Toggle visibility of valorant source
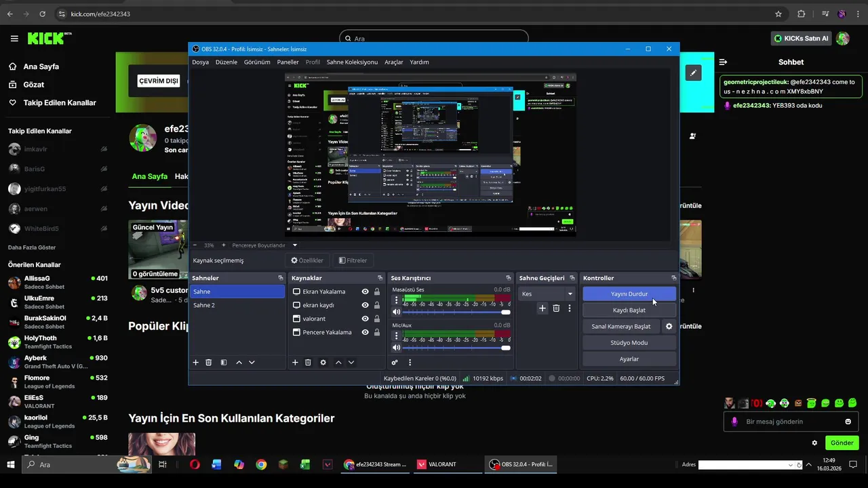The image size is (868, 488). click(365, 319)
